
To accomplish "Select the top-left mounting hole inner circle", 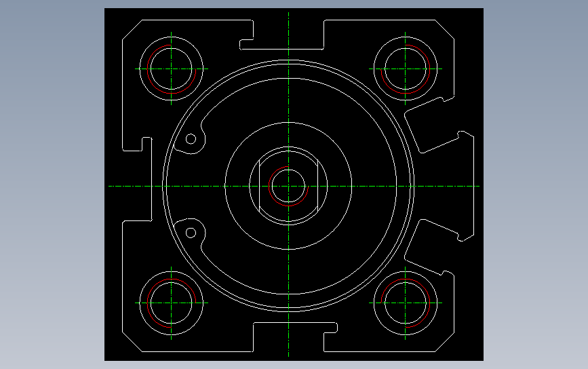I will pos(172,69).
